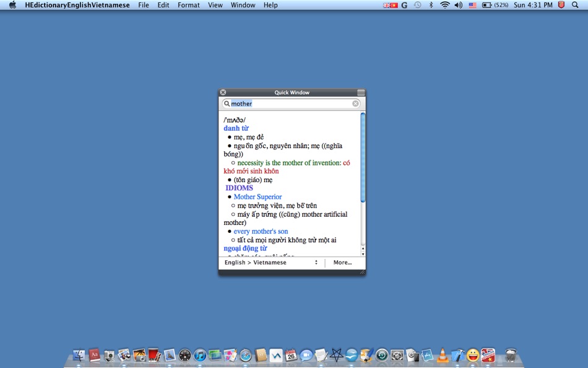Click 'mẹ trưởng viện, mẹ bề trên' line
The width and height of the screenshot is (588, 368).
[x=277, y=206]
